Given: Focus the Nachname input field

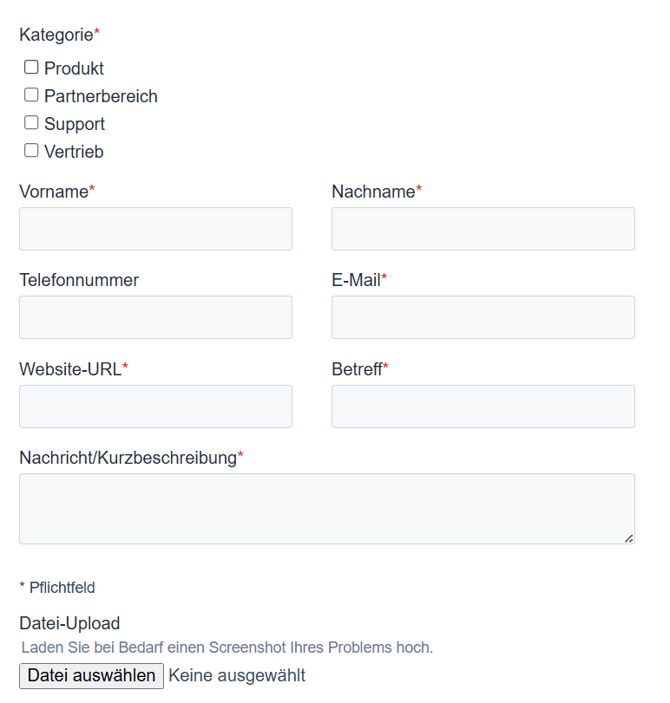Looking at the screenshot, I should 483,229.
